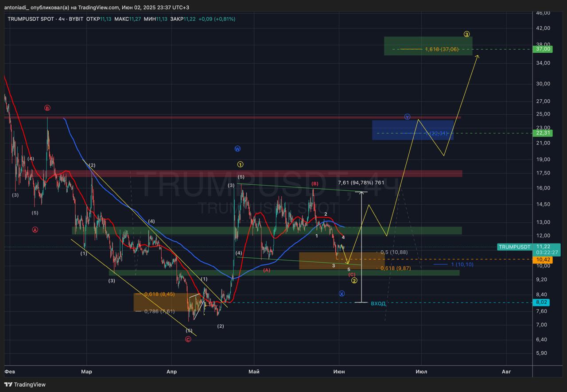Click the TradingView logo at the bottom
The width and height of the screenshot is (567, 392).
(x=25, y=384)
